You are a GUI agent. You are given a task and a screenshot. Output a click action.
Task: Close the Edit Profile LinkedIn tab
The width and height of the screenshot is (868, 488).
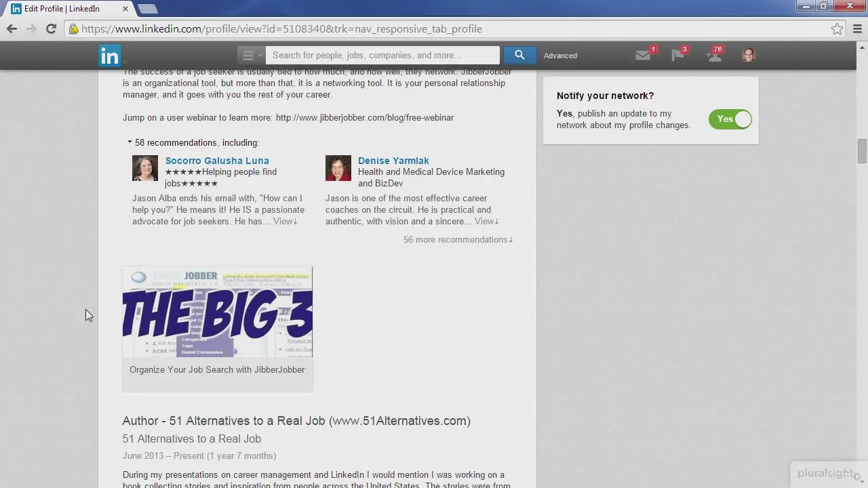pos(125,9)
